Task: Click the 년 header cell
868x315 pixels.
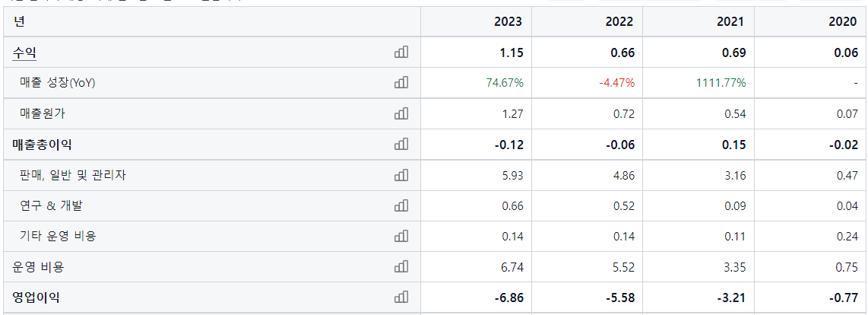Action: [x=211, y=21]
